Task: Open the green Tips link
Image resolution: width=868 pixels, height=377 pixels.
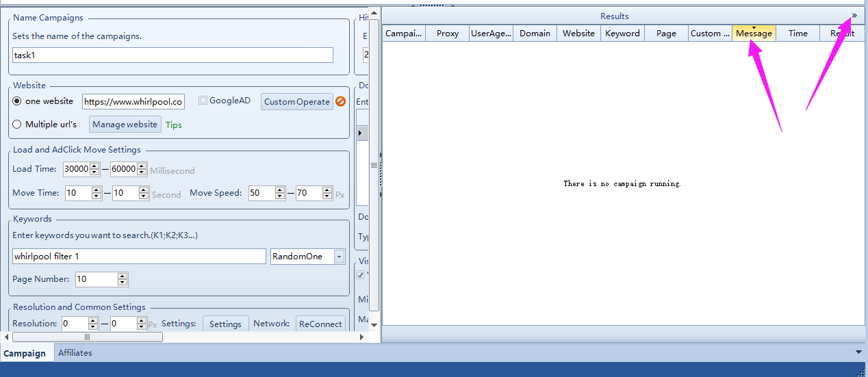Action: click(174, 125)
